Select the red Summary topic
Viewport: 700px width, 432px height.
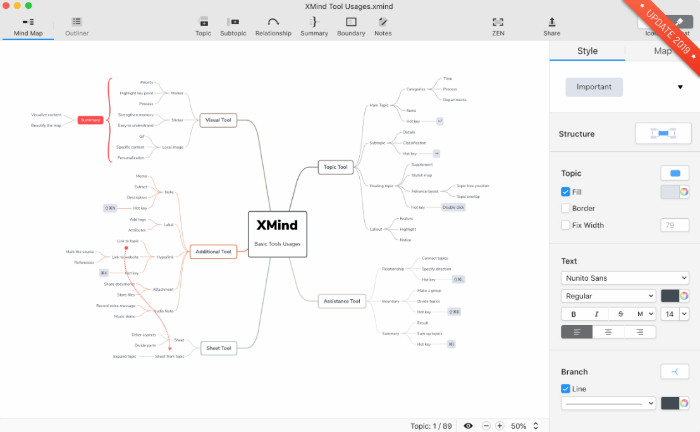(90, 120)
